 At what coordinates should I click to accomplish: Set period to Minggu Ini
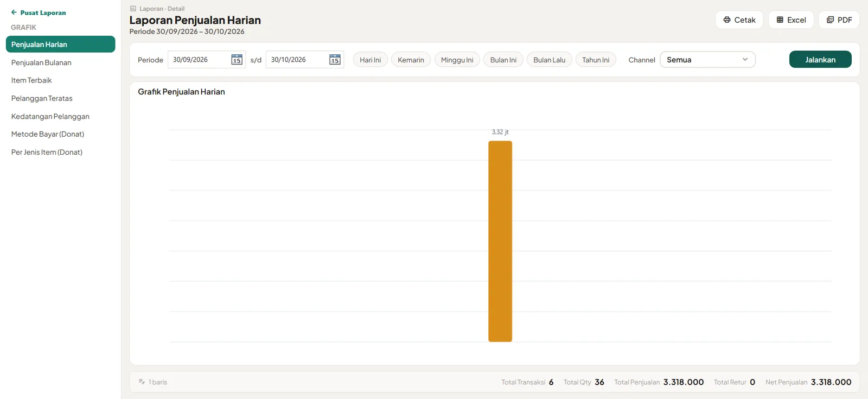click(x=457, y=60)
